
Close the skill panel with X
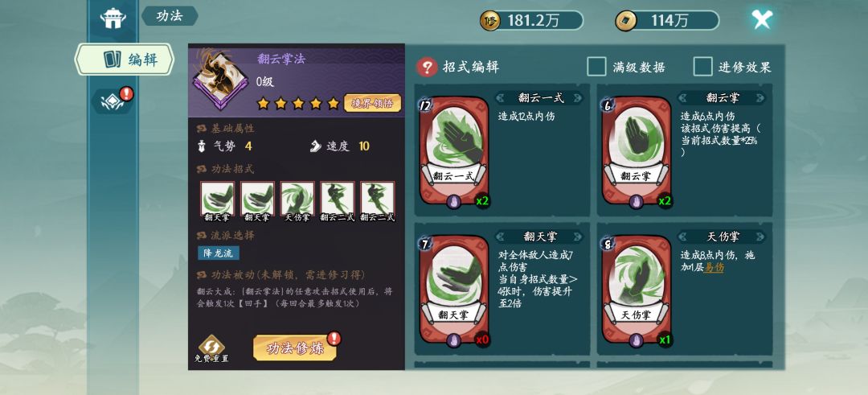coord(762,19)
